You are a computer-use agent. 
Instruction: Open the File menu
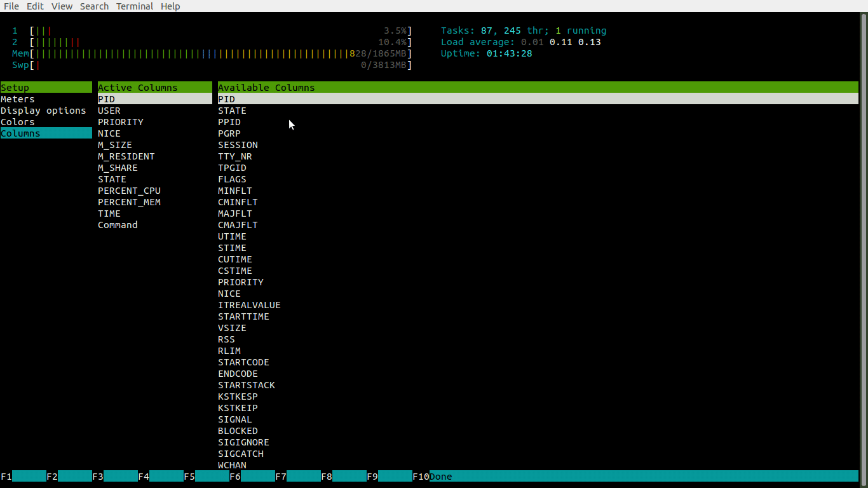pyautogui.click(x=11, y=6)
